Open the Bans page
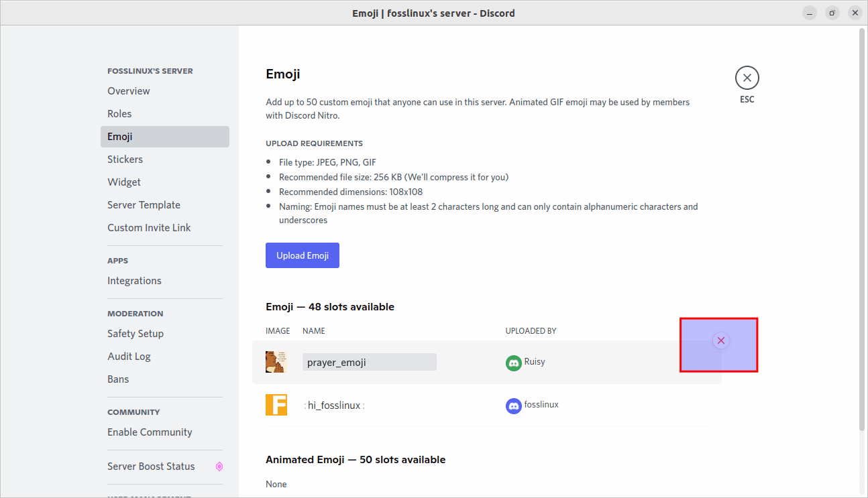The image size is (868, 498). pos(165,379)
